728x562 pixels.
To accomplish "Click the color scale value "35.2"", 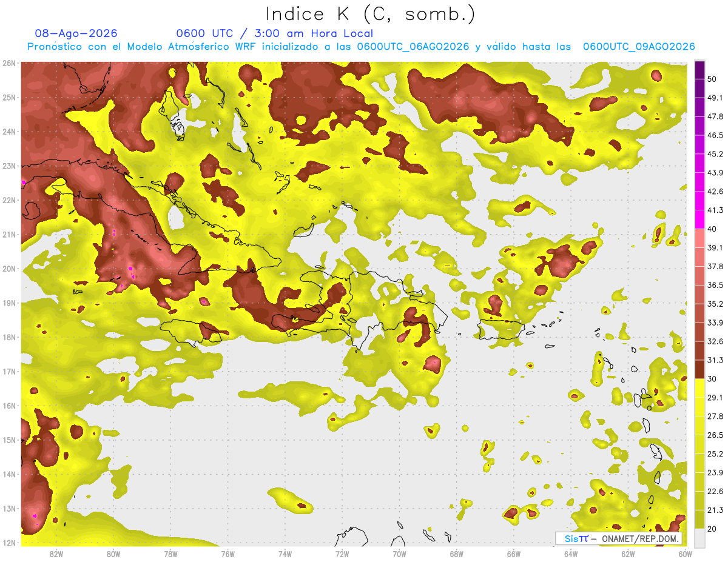I will (715, 304).
